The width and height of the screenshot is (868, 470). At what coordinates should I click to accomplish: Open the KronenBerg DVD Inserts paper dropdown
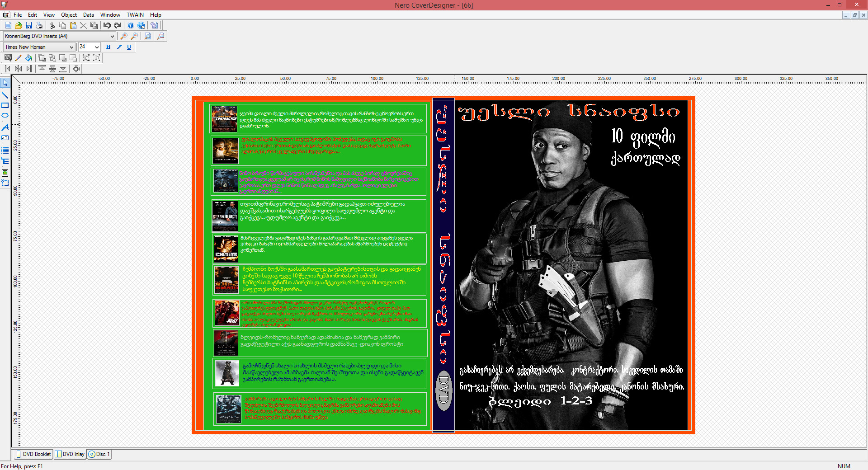point(112,36)
